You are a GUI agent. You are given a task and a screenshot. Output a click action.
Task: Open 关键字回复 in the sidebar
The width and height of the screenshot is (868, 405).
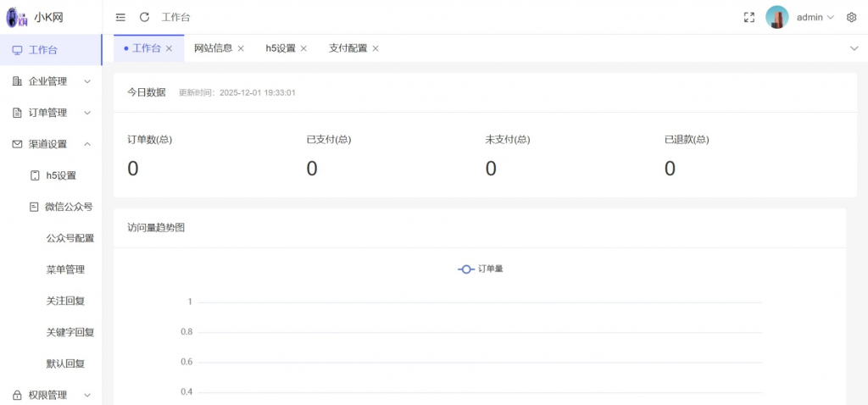(x=70, y=332)
